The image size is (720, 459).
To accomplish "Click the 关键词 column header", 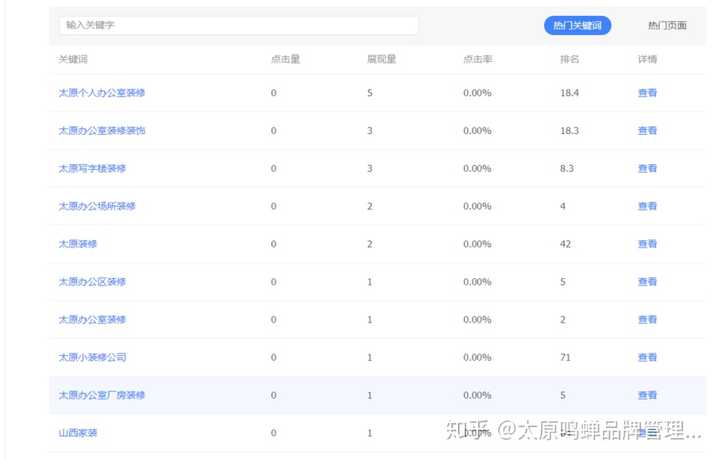I will tap(73, 59).
